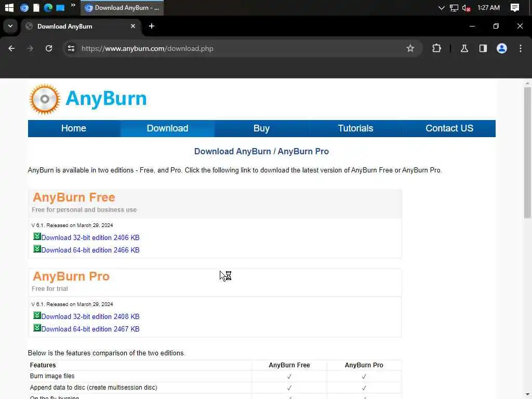Open a new browser tab
This screenshot has width=532, height=399.
[152, 26]
